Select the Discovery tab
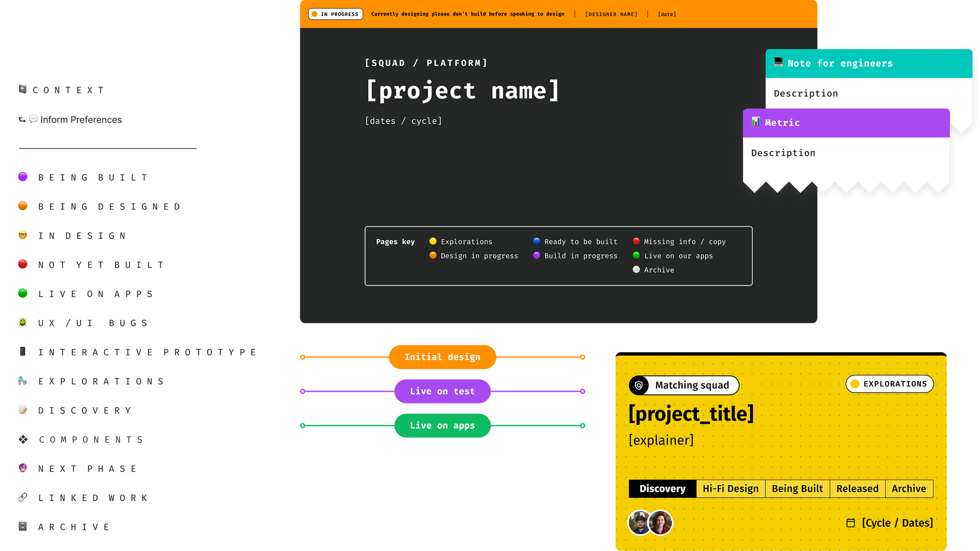The image size is (980, 551). pos(662,489)
